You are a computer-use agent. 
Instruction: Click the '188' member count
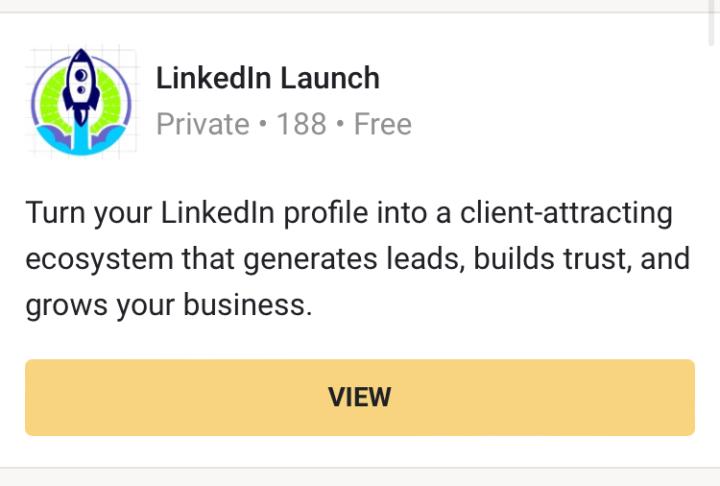(x=301, y=124)
